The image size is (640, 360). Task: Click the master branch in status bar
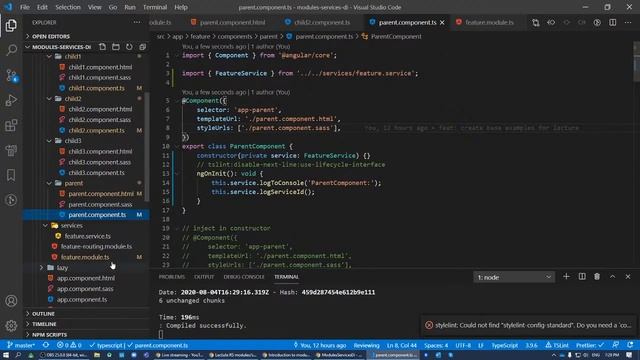(21, 345)
